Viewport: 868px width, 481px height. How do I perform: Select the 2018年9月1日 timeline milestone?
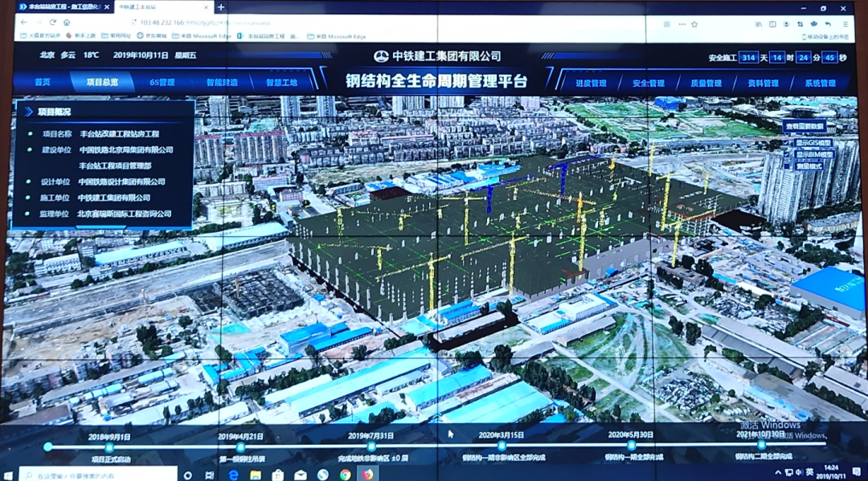tap(109, 446)
